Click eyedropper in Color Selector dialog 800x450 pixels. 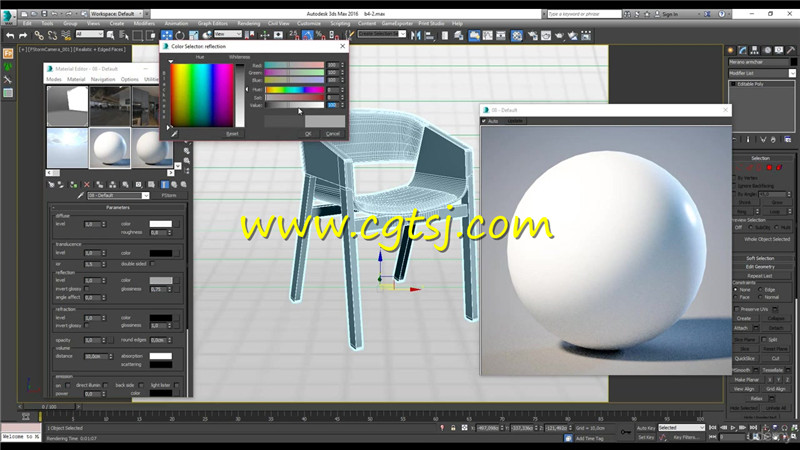click(174, 134)
